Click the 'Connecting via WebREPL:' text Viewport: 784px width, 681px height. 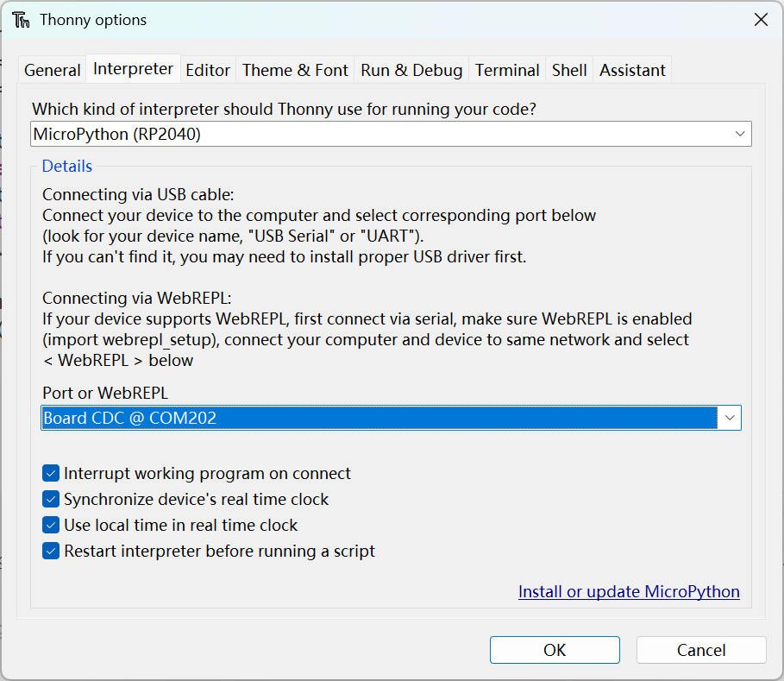pyautogui.click(x=137, y=298)
